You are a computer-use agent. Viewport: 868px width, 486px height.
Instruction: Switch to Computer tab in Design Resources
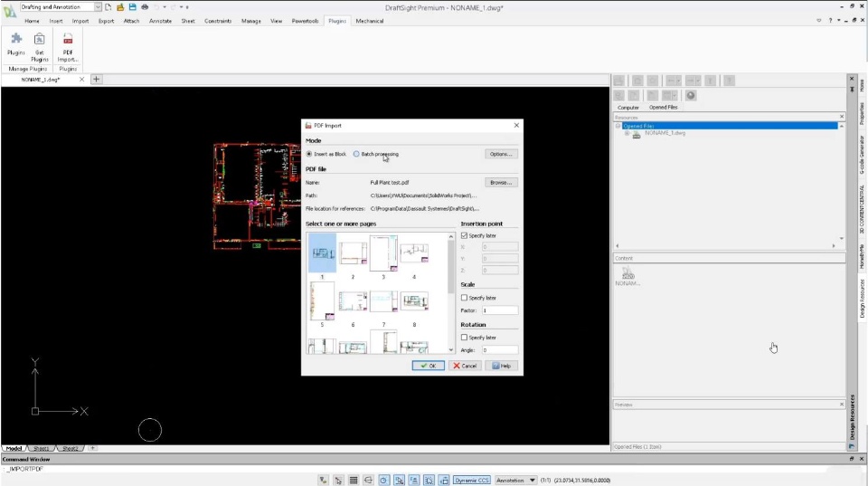628,107
